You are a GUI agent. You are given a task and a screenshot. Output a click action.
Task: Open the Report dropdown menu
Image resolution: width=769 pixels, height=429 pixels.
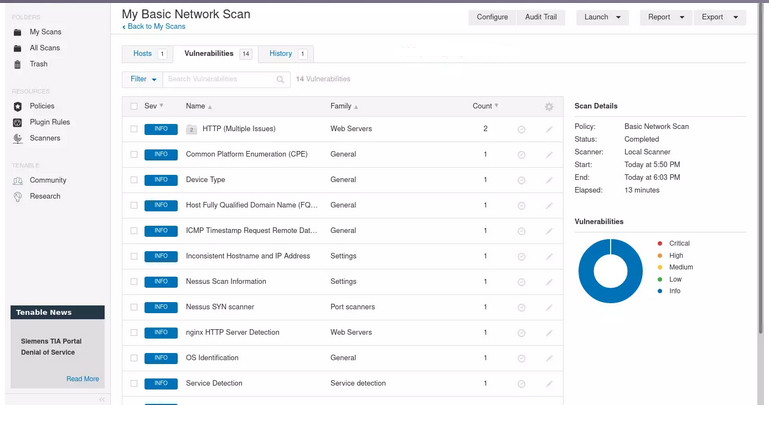coord(665,17)
